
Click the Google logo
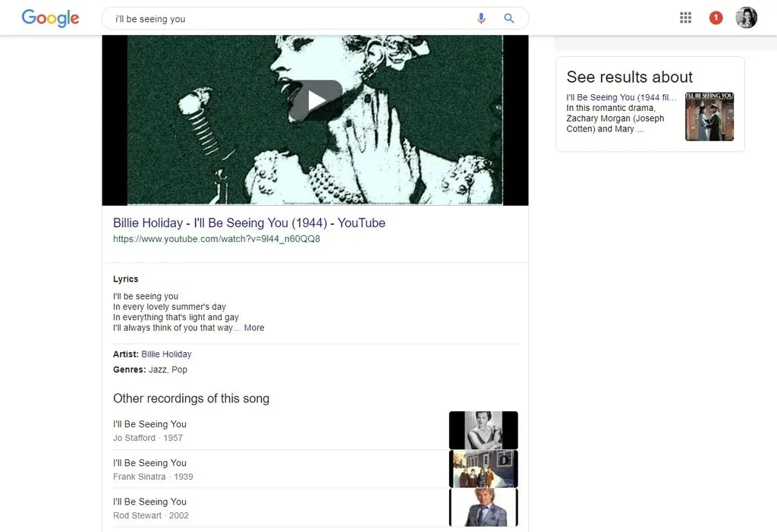tap(50, 18)
